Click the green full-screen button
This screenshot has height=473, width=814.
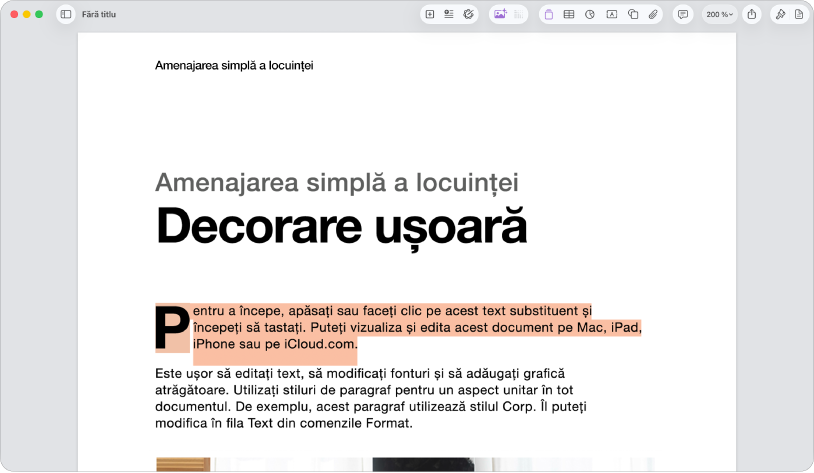39,15
